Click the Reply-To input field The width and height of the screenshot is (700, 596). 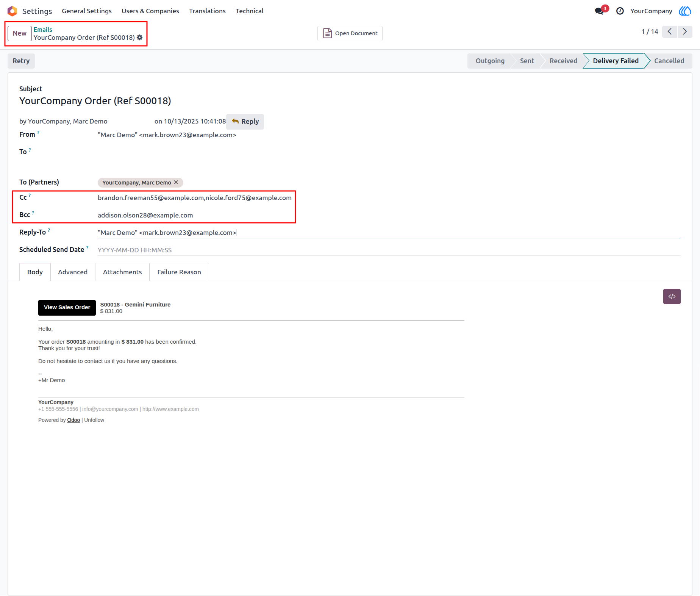389,233
